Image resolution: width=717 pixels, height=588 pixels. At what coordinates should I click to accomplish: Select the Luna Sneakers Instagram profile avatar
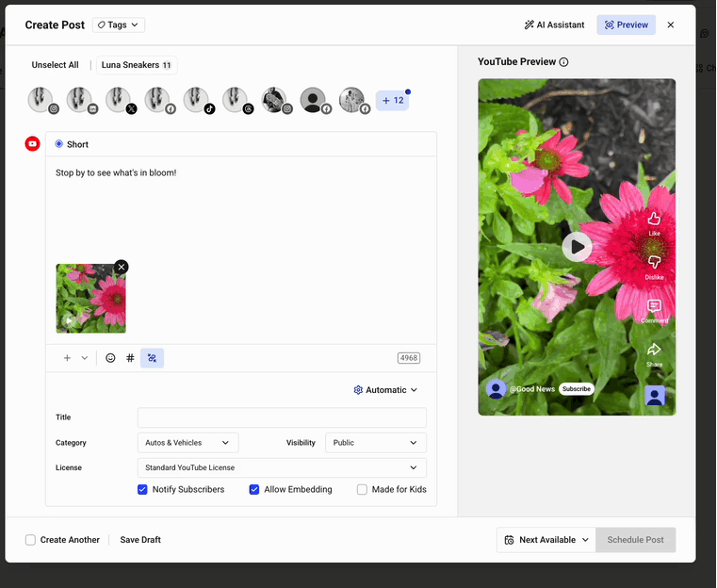point(41,100)
